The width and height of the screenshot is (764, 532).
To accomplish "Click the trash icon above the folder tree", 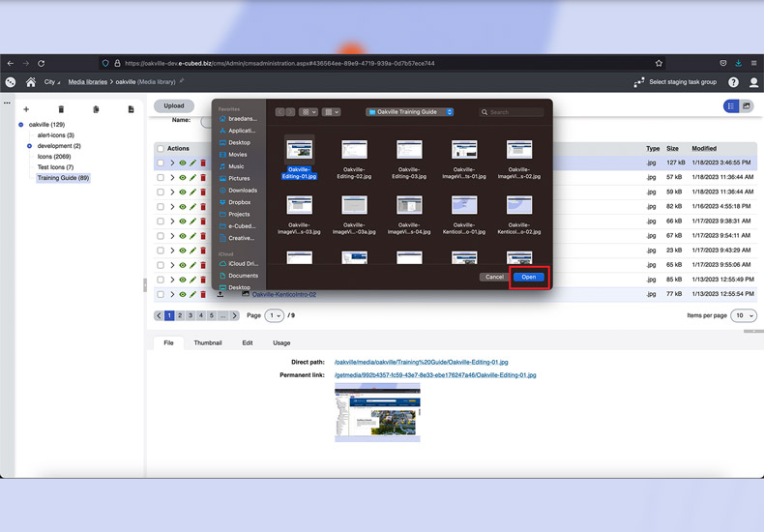I will pyautogui.click(x=61, y=109).
